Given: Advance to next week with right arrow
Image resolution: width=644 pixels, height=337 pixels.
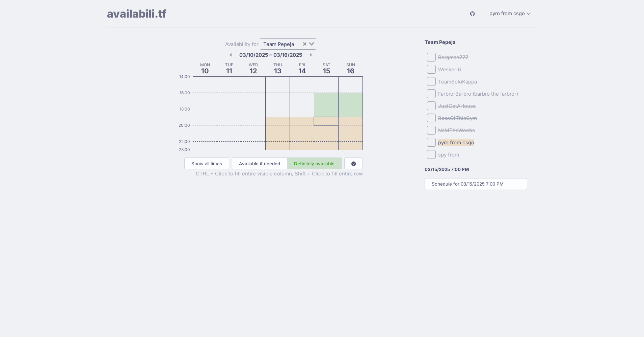Looking at the screenshot, I should coord(311,55).
